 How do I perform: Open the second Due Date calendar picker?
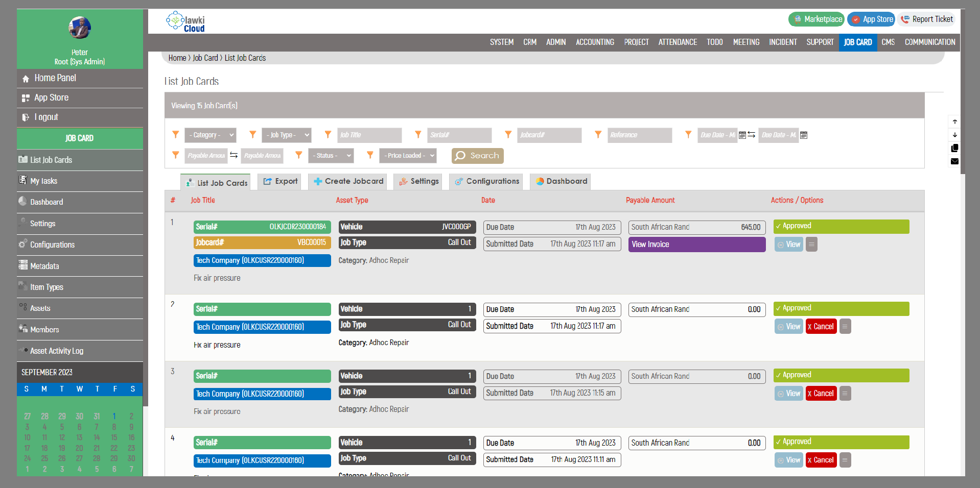(x=804, y=135)
